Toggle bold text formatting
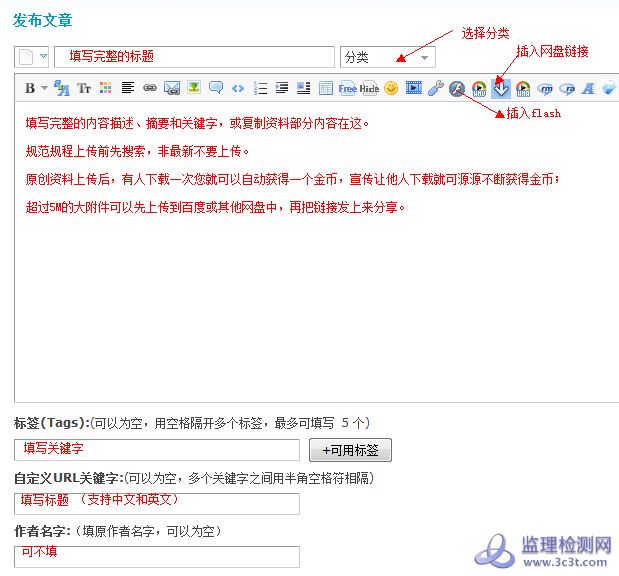619x576 pixels. (x=29, y=88)
